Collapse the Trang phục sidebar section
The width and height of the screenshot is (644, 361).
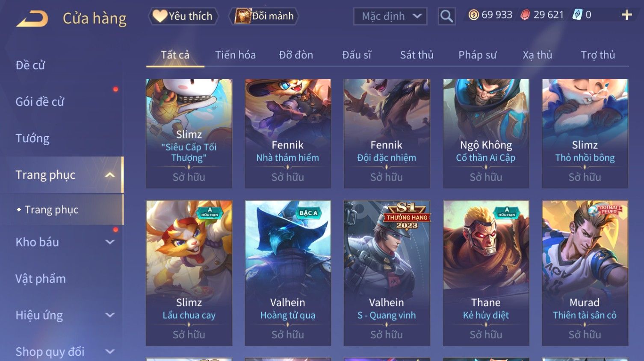pos(109,175)
